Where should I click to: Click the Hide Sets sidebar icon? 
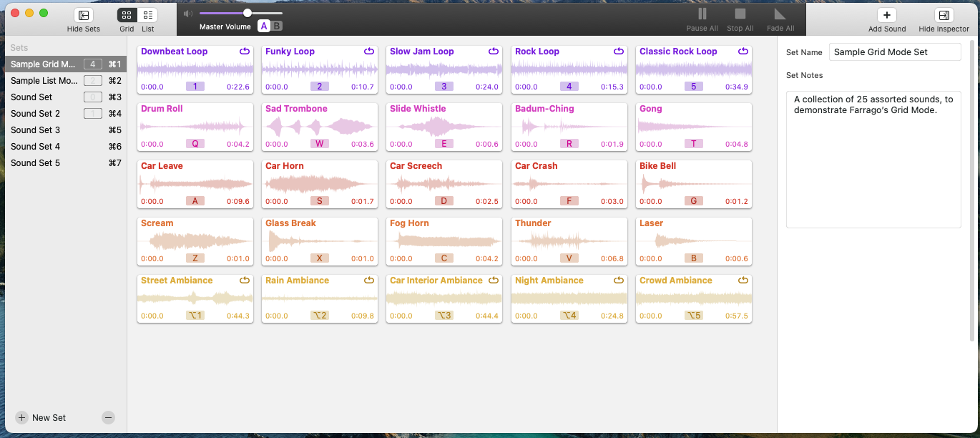click(84, 15)
